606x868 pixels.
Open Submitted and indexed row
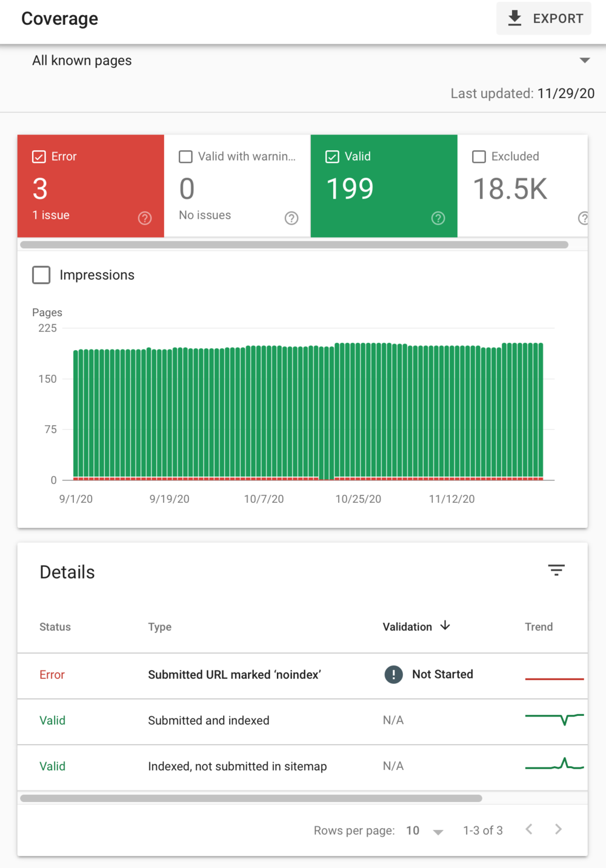(302, 721)
